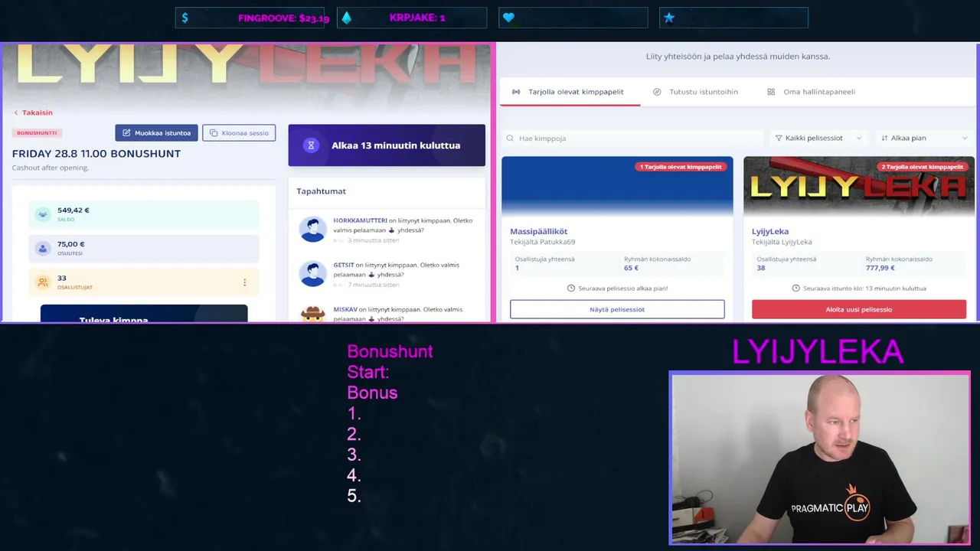The height and width of the screenshot is (551, 980).
Task: Click the 65 € group balance value
Action: (632, 268)
